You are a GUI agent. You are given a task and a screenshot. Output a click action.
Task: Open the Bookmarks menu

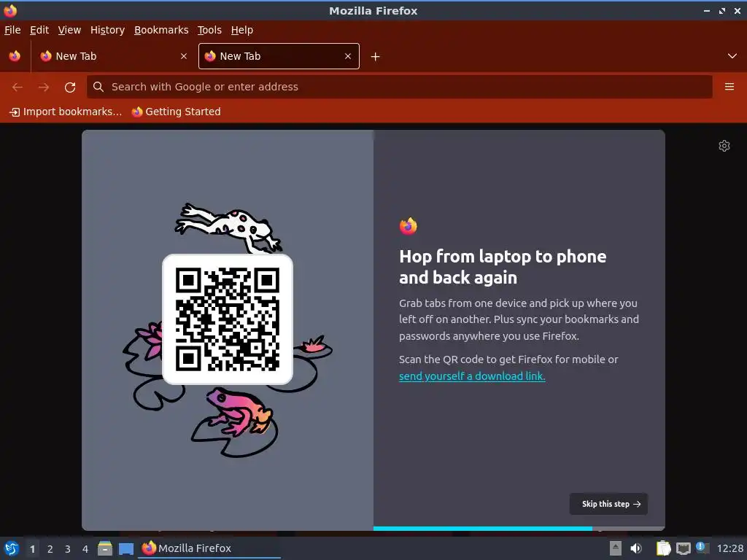(x=161, y=30)
